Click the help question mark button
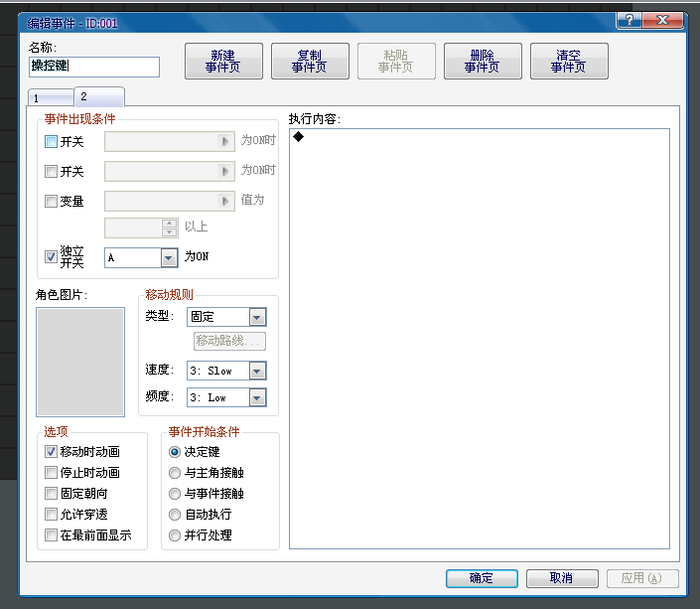 point(630,20)
